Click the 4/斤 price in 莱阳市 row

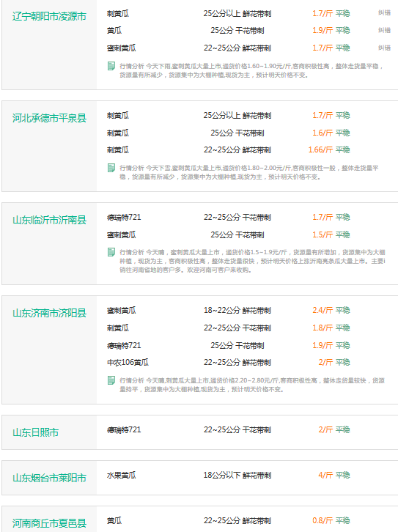pos(325,475)
